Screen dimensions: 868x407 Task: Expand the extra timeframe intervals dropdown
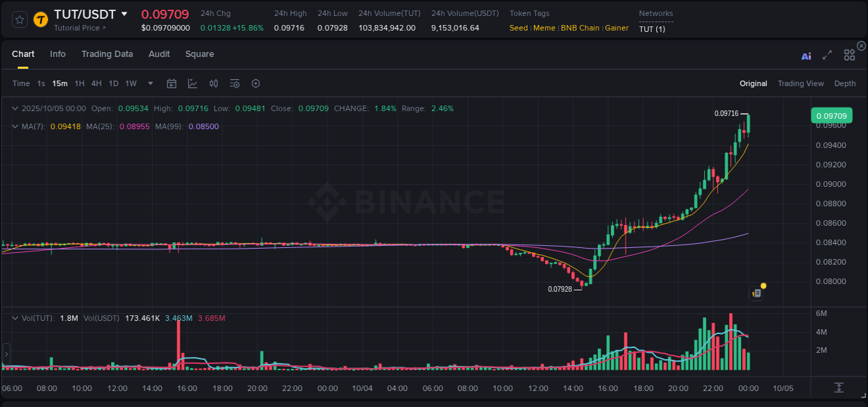tap(149, 83)
